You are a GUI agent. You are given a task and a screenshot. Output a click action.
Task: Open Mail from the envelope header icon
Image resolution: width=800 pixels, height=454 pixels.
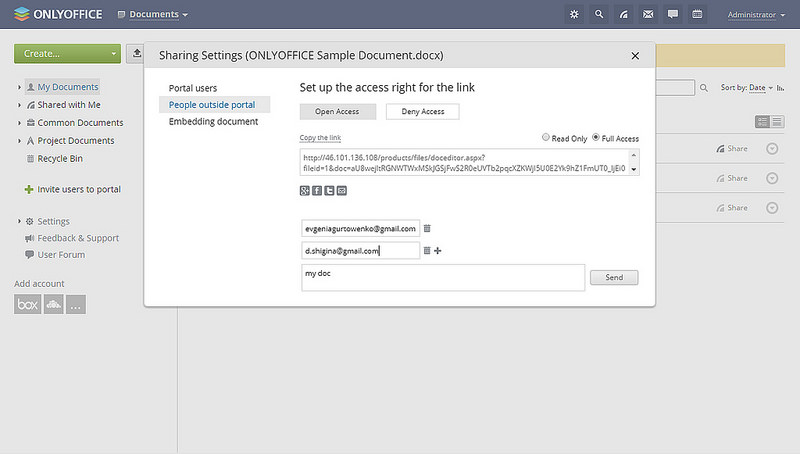click(648, 15)
